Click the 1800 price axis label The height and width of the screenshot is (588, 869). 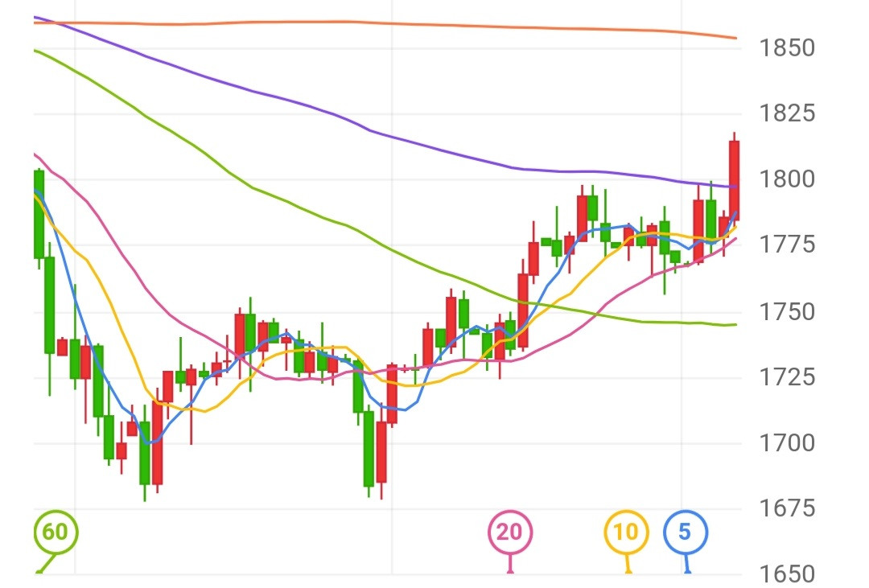[x=787, y=179]
